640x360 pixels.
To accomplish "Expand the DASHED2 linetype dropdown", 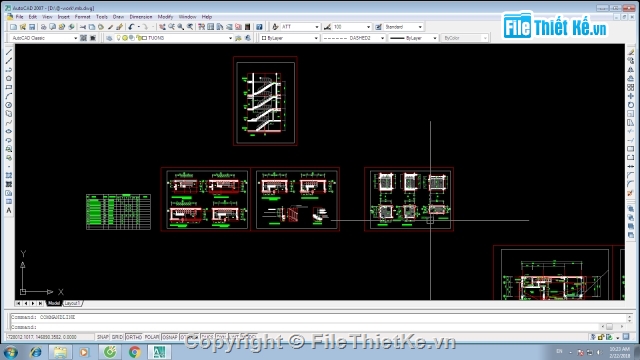I will [x=382, y=38].
